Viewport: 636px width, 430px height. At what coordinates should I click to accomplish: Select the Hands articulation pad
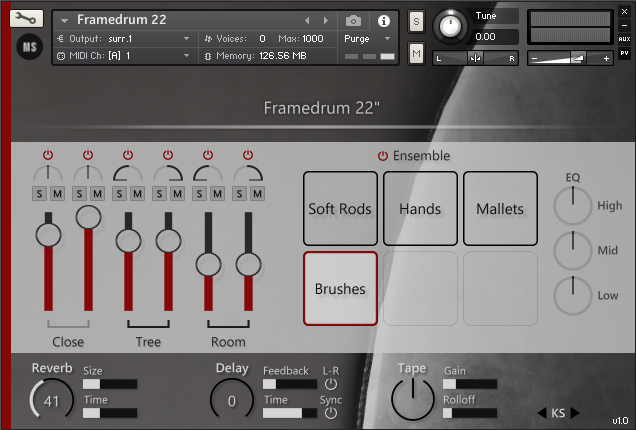pyautogui.click(x=420, y=209)
